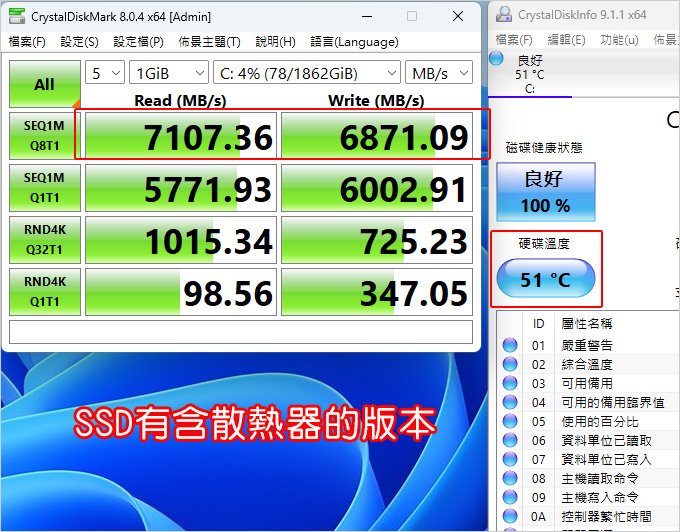This screenshot has height=532, width=680.
Task: Click the 硬碟溫度 label
Action: tap(544, 244)
